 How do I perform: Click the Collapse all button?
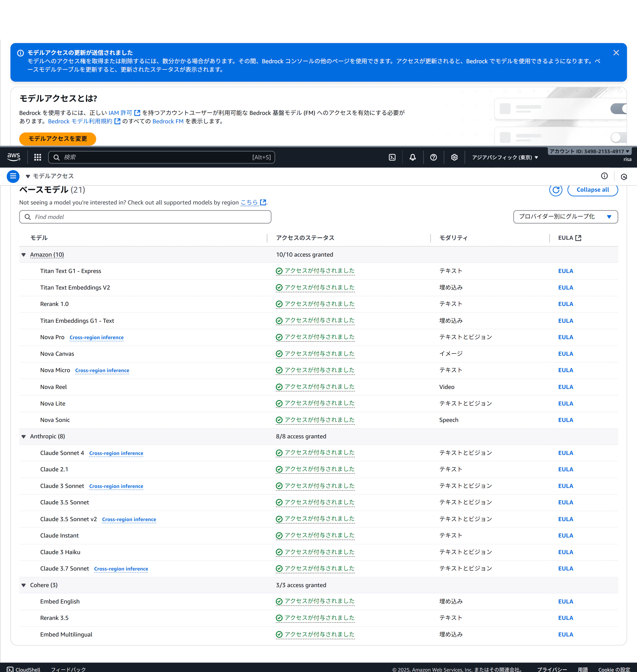coord(592,190)
